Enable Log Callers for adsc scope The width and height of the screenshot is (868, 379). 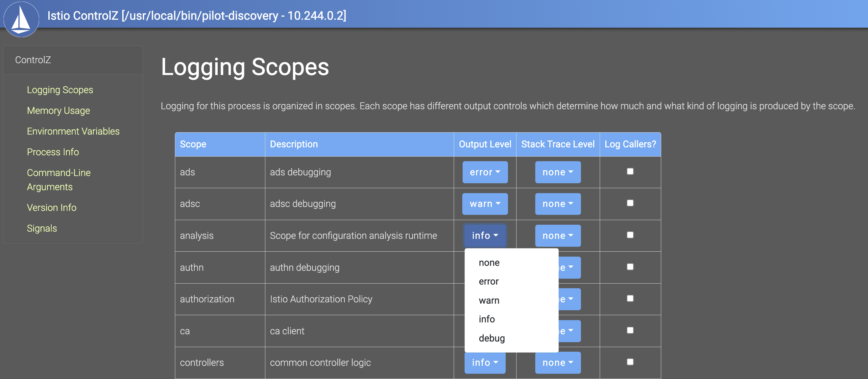point(630,203)
